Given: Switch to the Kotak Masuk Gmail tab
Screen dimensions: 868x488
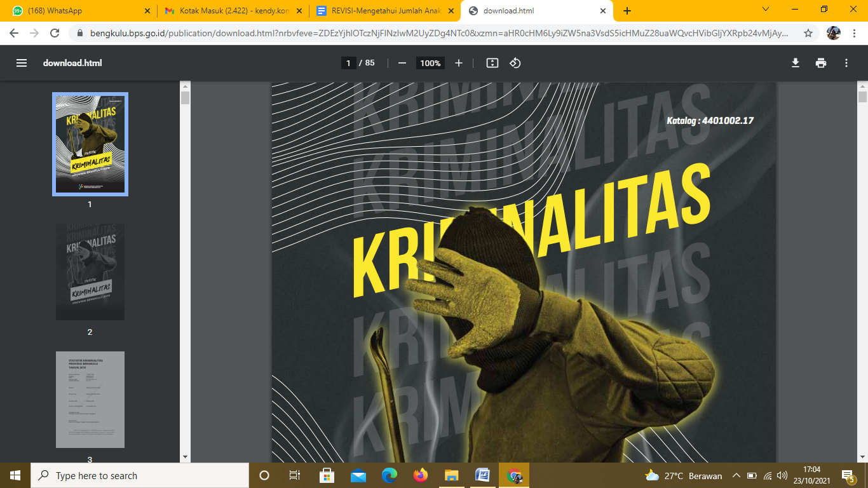Looking at the screenshot, I should point(229,11).
